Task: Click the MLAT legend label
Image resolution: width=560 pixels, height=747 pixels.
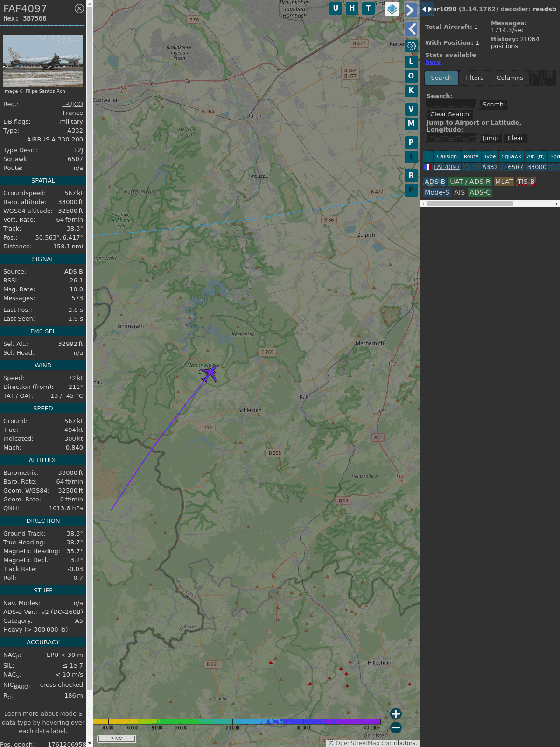Action: 504,182
